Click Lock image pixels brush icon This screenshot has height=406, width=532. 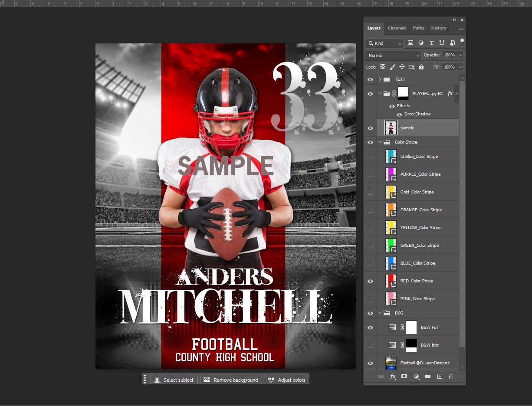[392, 67]
